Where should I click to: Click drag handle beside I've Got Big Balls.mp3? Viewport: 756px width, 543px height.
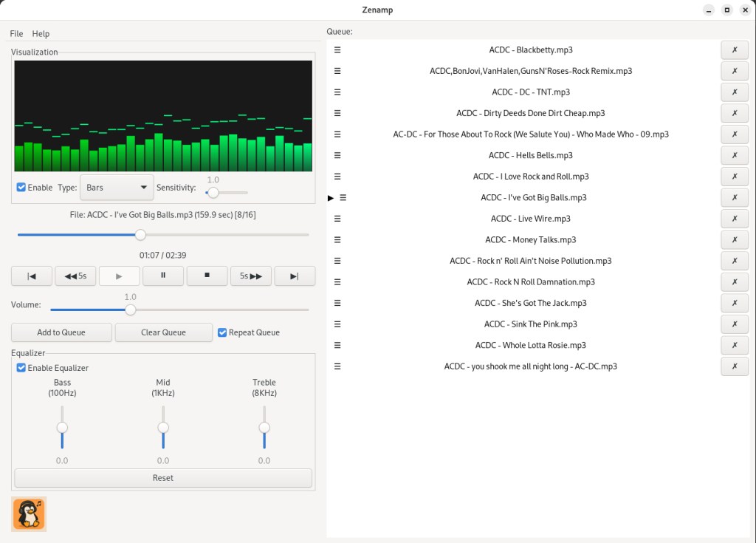343,197
